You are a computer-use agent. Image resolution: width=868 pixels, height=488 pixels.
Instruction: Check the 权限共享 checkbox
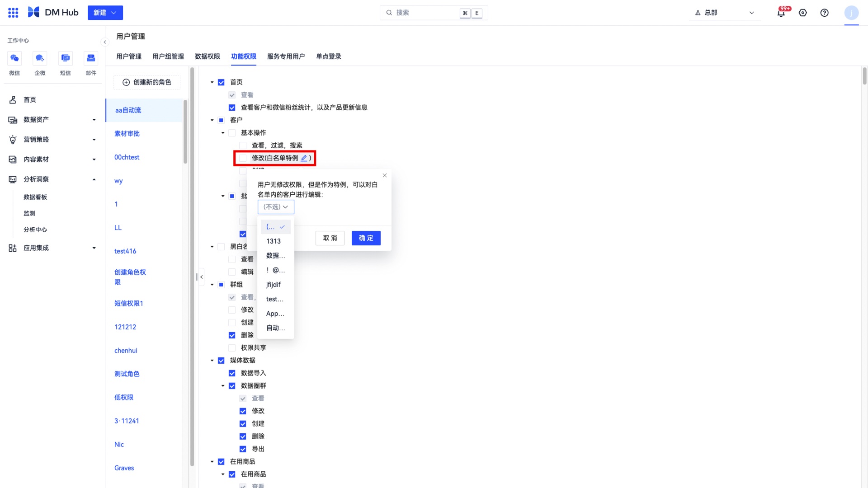coord(232,348)
